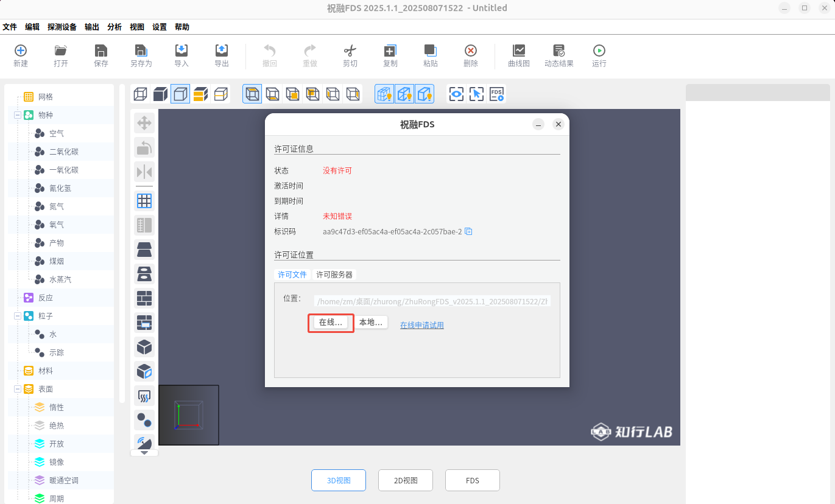The height and width of the screenshot is (504, 835).
Task: Switch to the FDS text view
Action: coord(473,480)
